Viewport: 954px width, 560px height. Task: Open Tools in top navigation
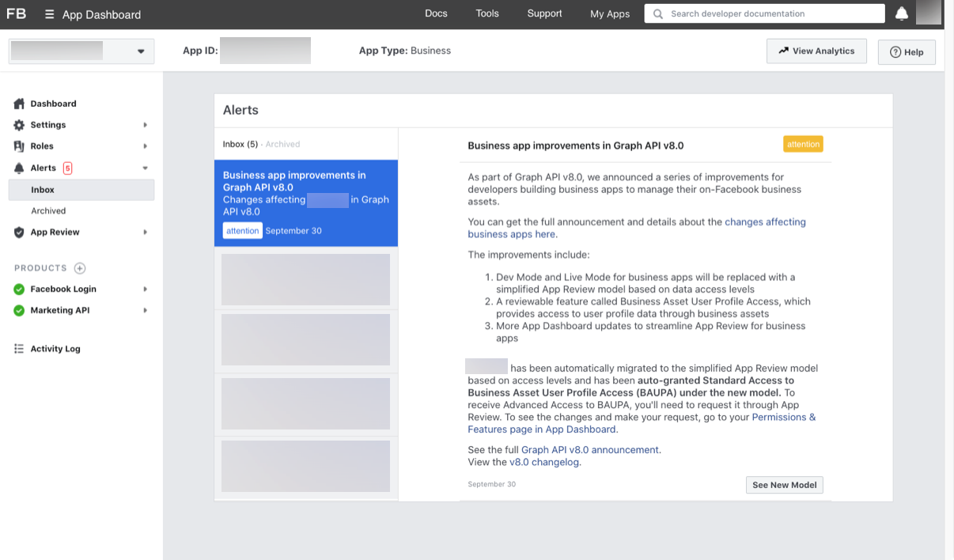(x=487, y=13)
